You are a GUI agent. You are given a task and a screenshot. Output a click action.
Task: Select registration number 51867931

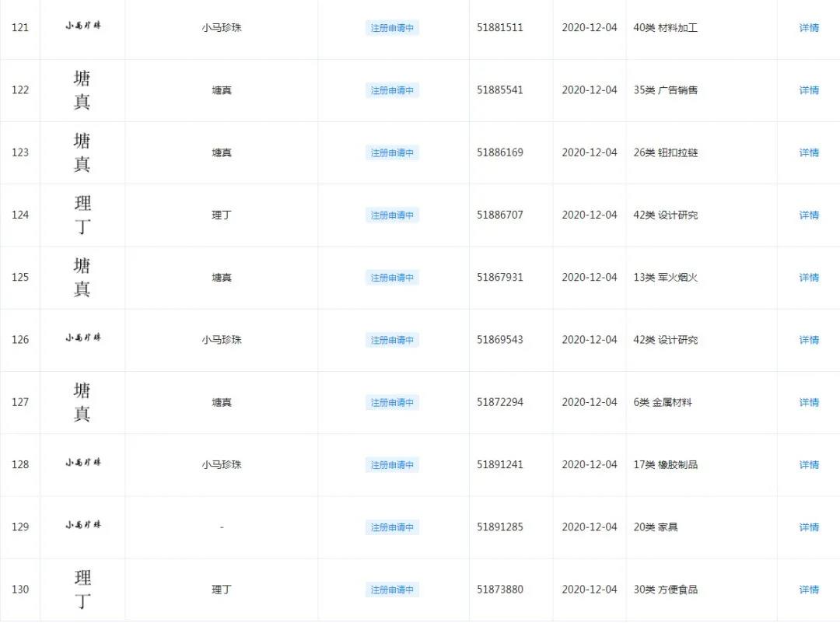[x=500, y=277]
